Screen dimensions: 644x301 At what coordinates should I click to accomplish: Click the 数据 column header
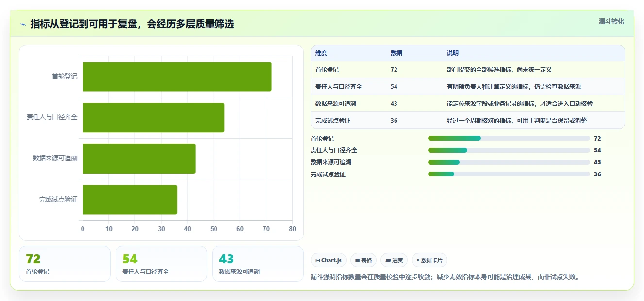coord(396,53)
